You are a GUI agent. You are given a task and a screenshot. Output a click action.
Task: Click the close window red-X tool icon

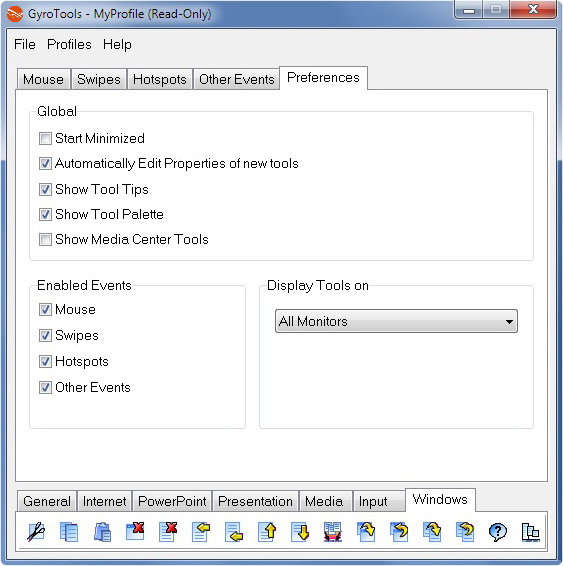[135, 532]
